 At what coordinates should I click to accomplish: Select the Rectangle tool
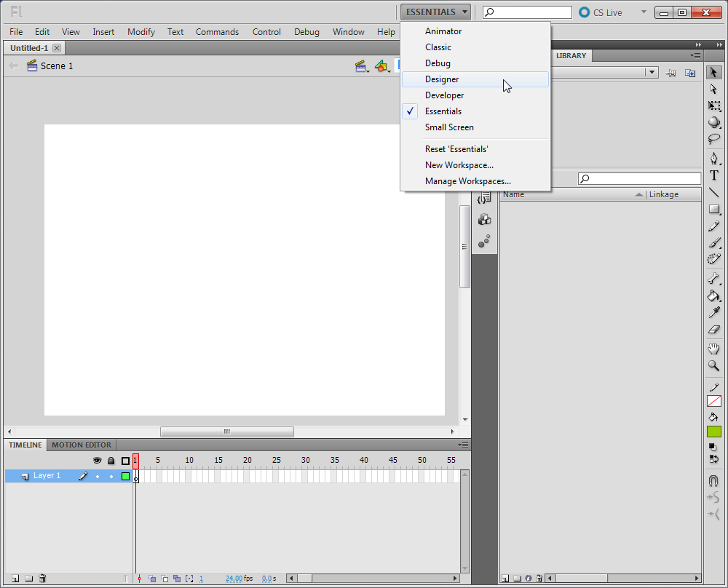tap(713, 210)
